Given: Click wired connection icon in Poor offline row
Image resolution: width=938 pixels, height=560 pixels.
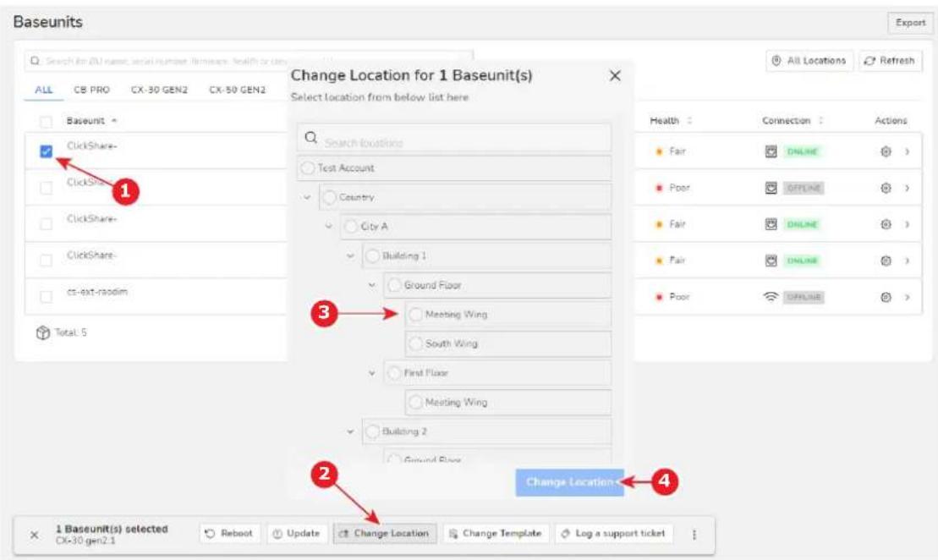Looking at the screenshot, I should 771,188.
